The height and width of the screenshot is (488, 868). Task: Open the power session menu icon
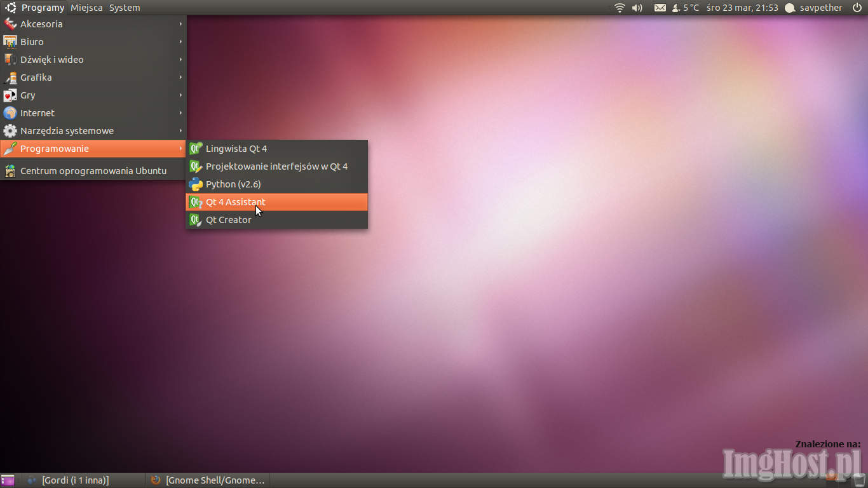click(x=857, y=8)
